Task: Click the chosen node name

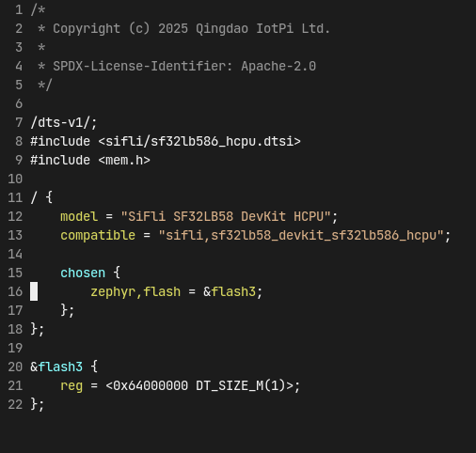Action: coord(83,273)
